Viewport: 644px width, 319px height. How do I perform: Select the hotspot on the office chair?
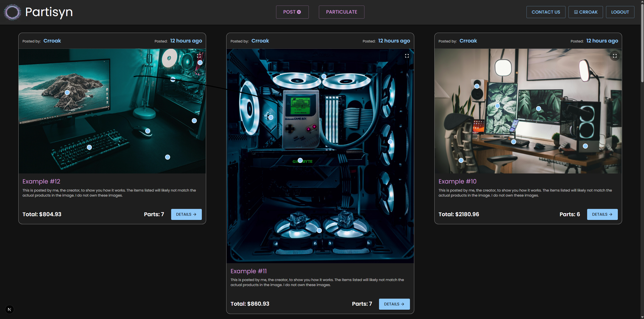(x=461, y=160)
